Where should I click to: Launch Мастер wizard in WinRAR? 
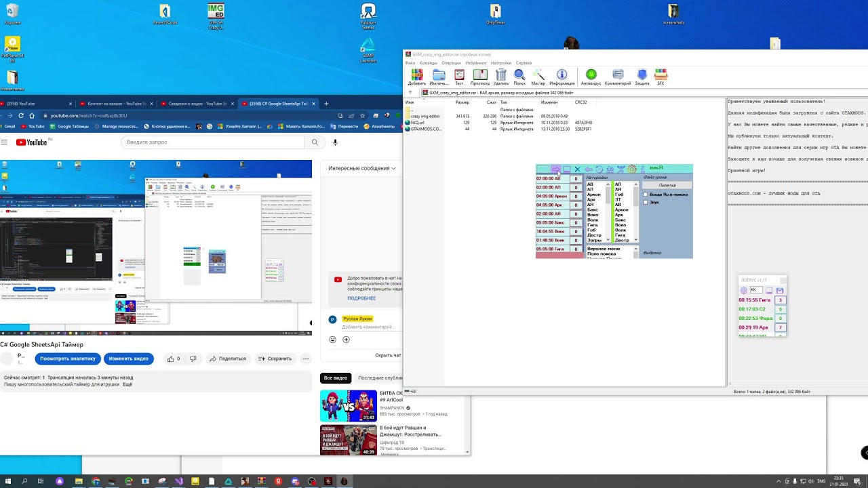[538, 77]
